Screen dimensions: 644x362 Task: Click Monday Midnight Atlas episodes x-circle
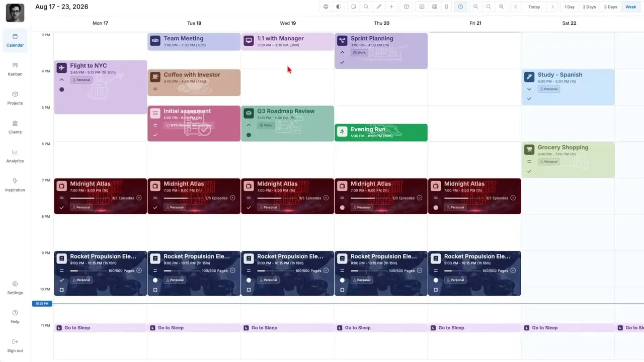(x=139, y=198)
